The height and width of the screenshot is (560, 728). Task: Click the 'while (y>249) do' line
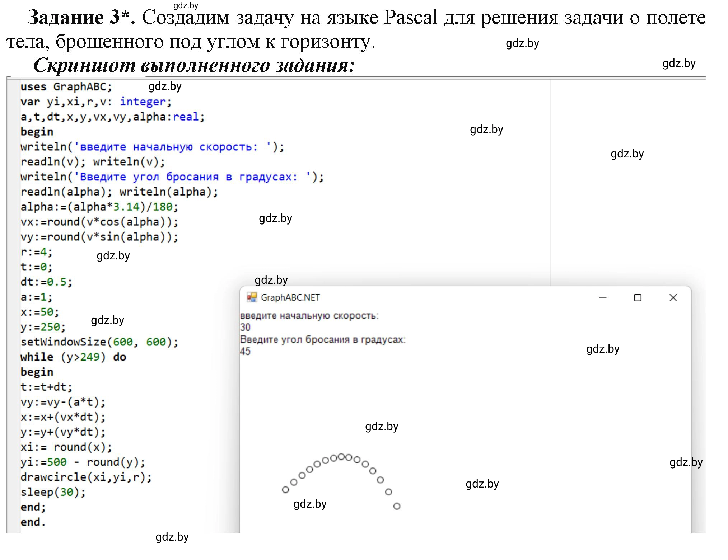(73, 357)
